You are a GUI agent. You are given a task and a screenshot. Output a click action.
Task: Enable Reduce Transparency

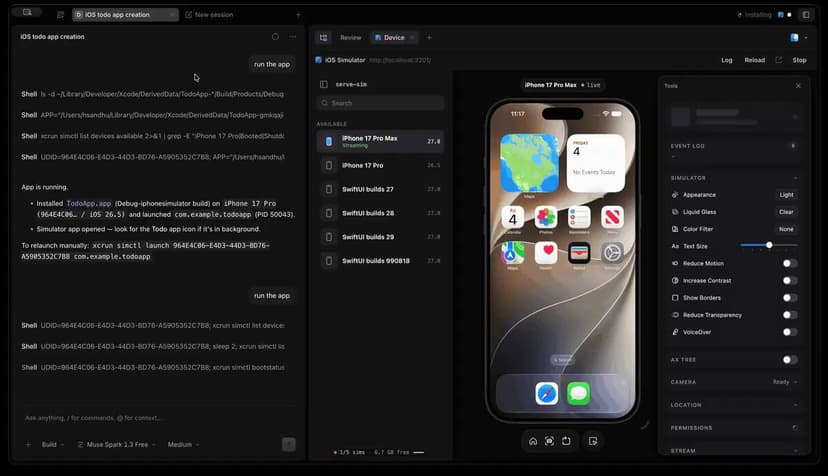pyautogui.click(x=789, y=315)
